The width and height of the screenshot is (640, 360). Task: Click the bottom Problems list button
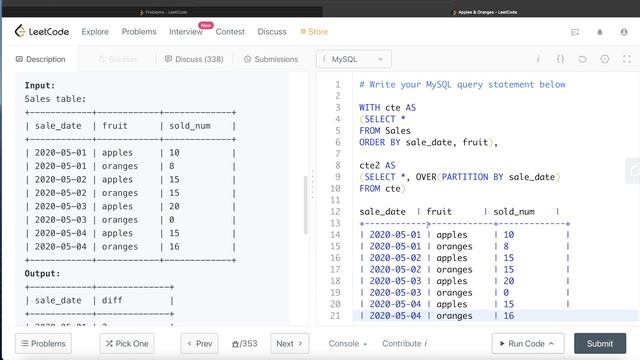43,344
